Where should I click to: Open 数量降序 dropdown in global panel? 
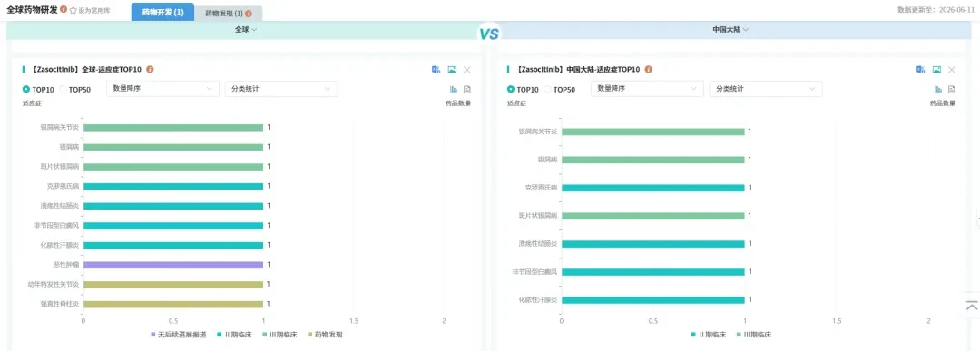tap(162, 89)
